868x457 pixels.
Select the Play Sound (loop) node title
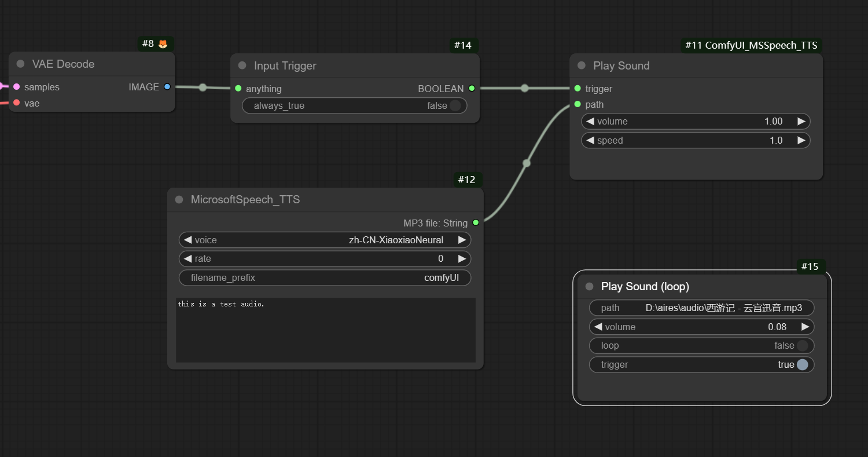point(645,286)
